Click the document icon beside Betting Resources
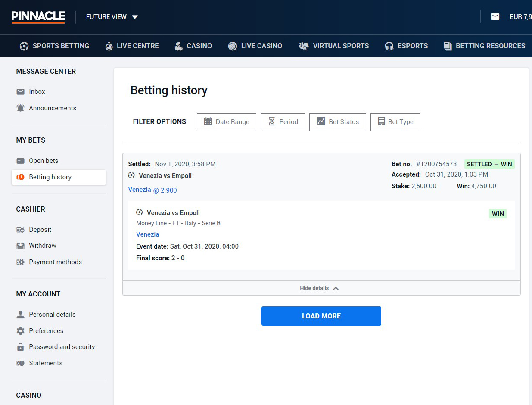The height and width of the screenshot is (405, 532). coord(448,46)
